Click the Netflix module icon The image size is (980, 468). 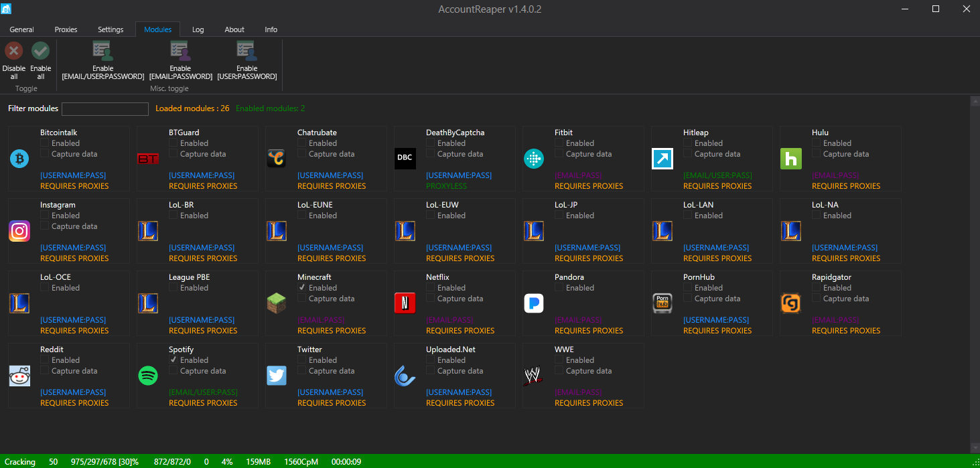[x=405, y=303]
